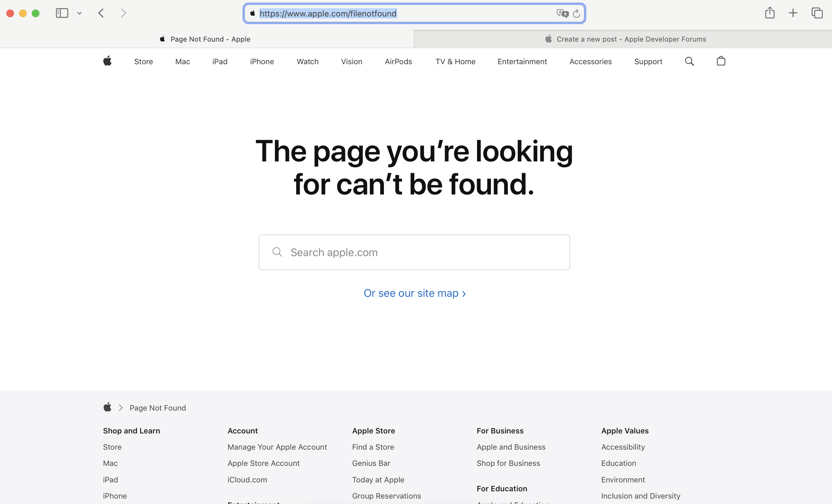Click the Shop and Learn footer heading
Screen dimensions: 832x504
coord(131,431)
